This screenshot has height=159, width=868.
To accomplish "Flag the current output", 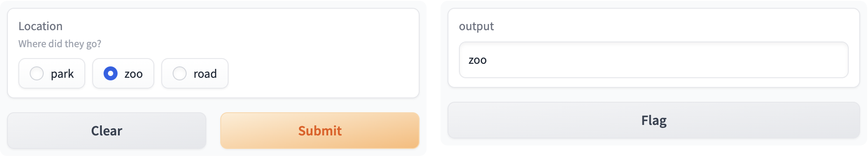I will coord(654,120).
